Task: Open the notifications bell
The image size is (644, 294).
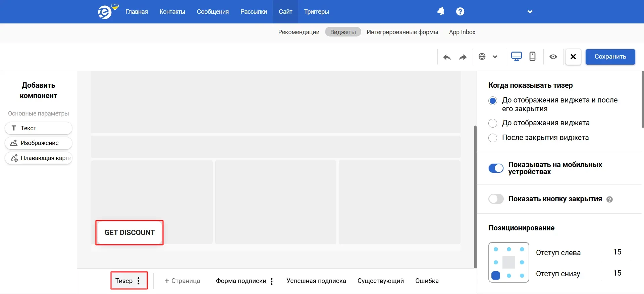Action: (441, 12)
